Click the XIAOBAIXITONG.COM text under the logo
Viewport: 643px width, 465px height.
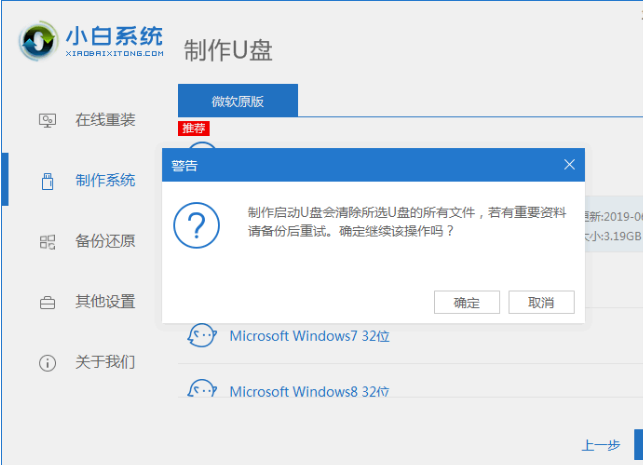click(x=114, y=53)
